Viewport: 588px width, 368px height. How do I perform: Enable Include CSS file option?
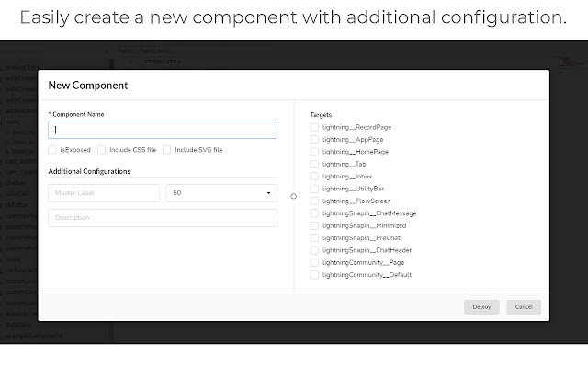(102, 149)
